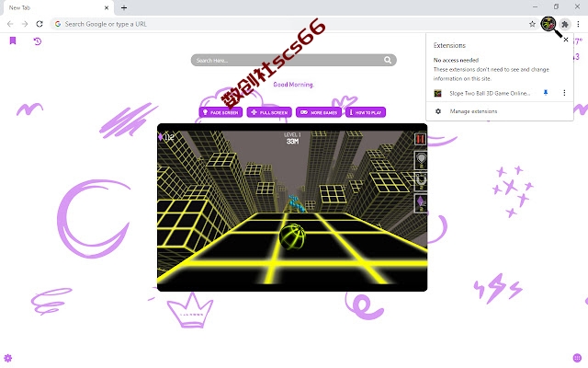Screen dimensions: 588x368
Task: Click the More Games button
Action: tap(319, 112)
